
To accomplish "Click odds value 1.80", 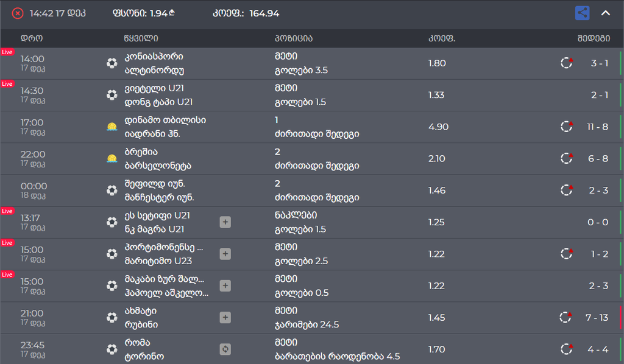I will pyautogui.click(x=437, y=63).
